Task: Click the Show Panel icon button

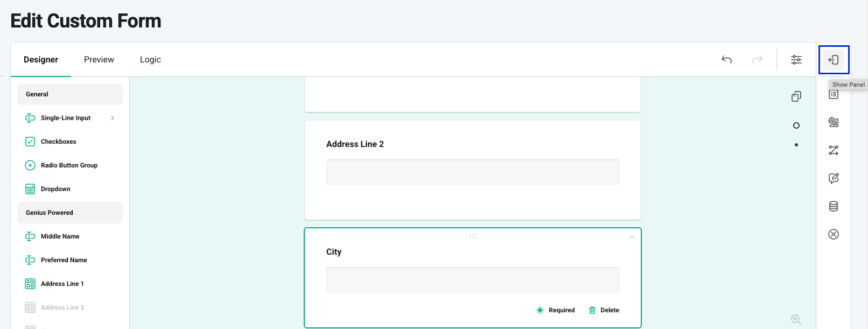Action: click(834, 60)
